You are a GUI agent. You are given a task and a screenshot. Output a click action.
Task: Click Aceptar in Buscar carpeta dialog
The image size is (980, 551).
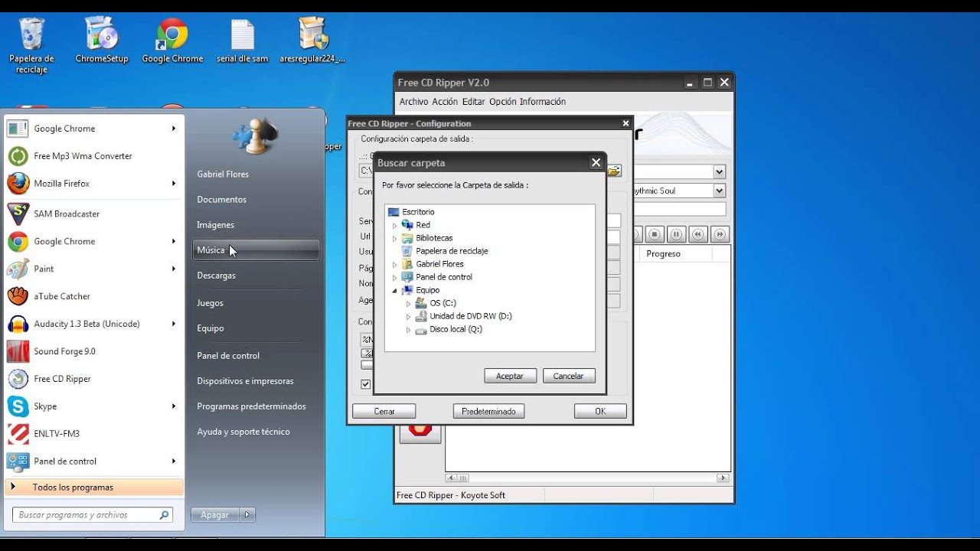click(510, 376)
